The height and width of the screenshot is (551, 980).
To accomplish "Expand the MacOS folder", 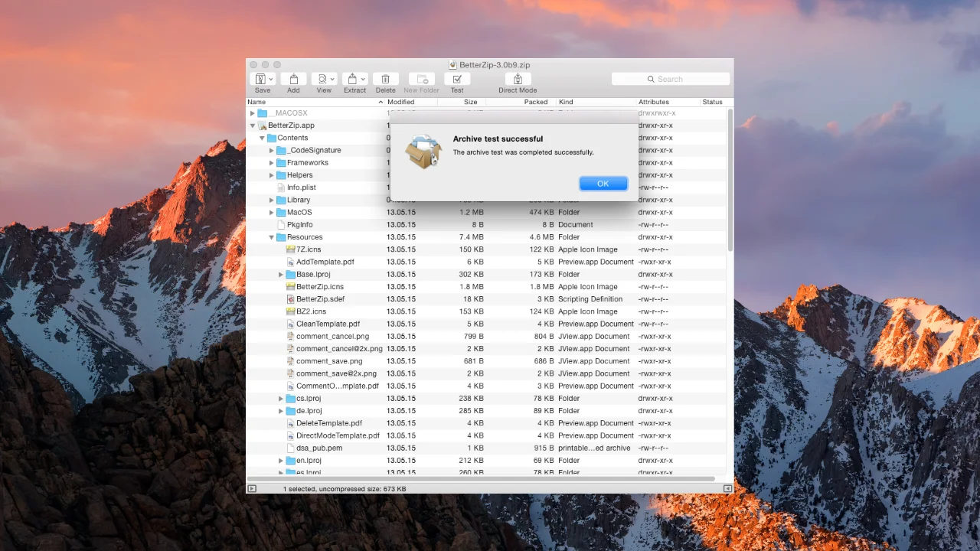I will (x=271, y=213).
